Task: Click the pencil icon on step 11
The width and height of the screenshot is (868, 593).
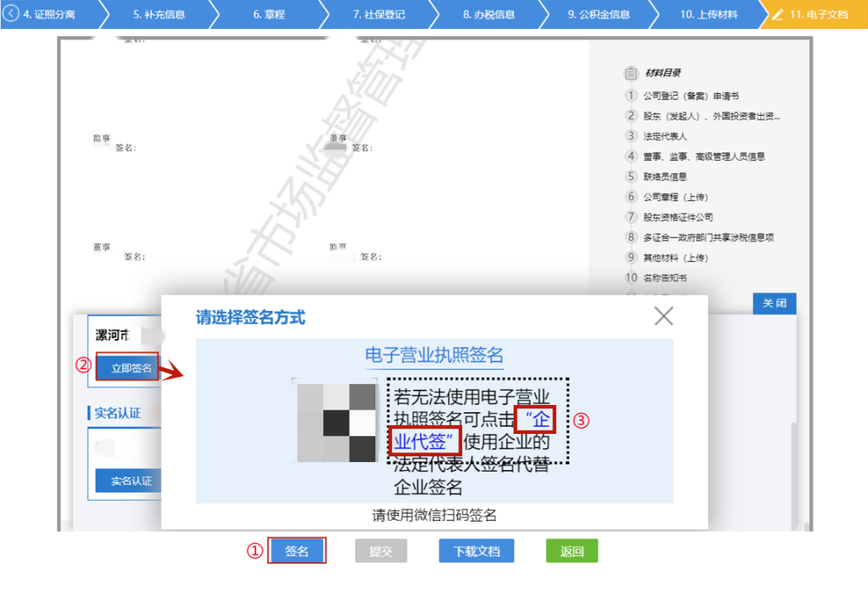Action: pyautogui.click(x=778, y=14)
